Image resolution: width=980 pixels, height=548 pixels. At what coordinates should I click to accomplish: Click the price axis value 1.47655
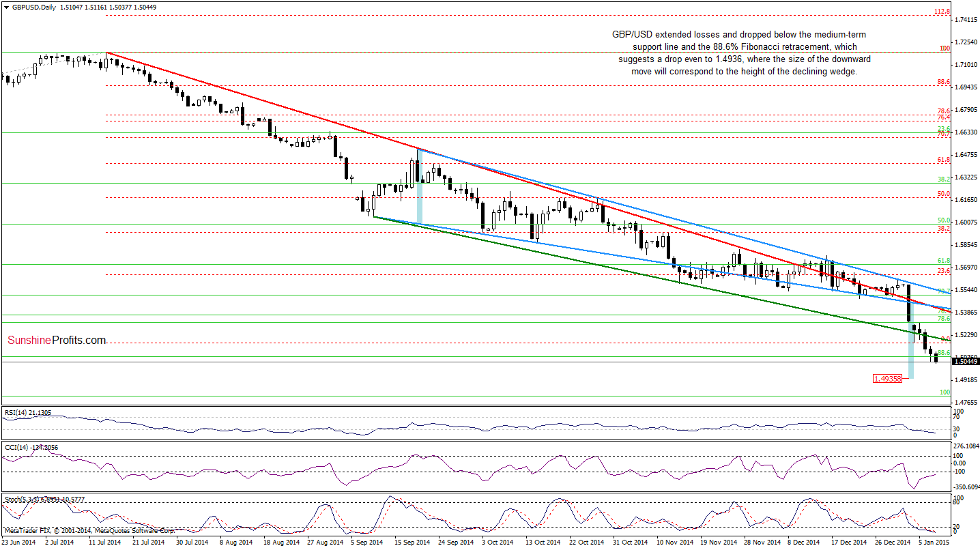click(966, 402)
